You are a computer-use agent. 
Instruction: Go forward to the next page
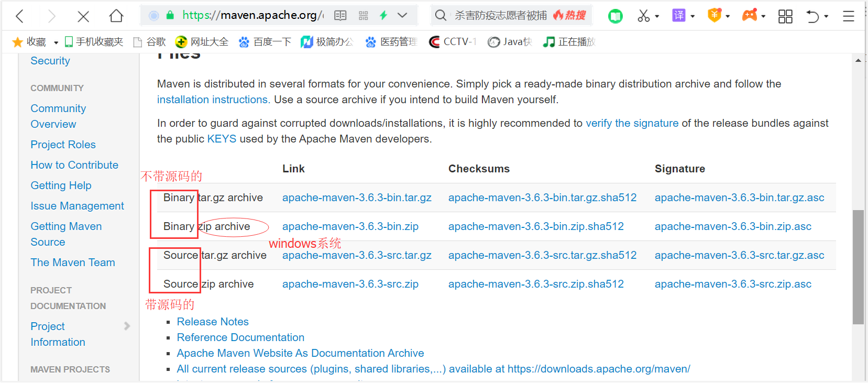51,16
